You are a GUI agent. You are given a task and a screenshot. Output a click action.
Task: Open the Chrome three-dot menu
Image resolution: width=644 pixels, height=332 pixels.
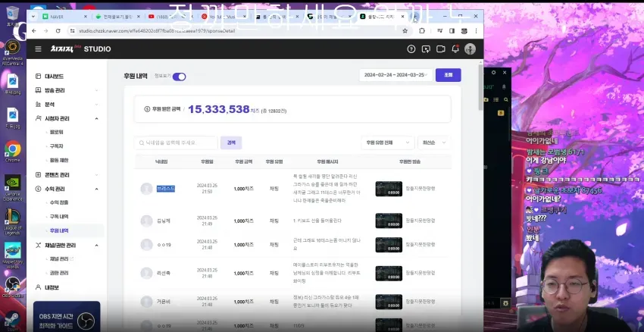[476, 31]
